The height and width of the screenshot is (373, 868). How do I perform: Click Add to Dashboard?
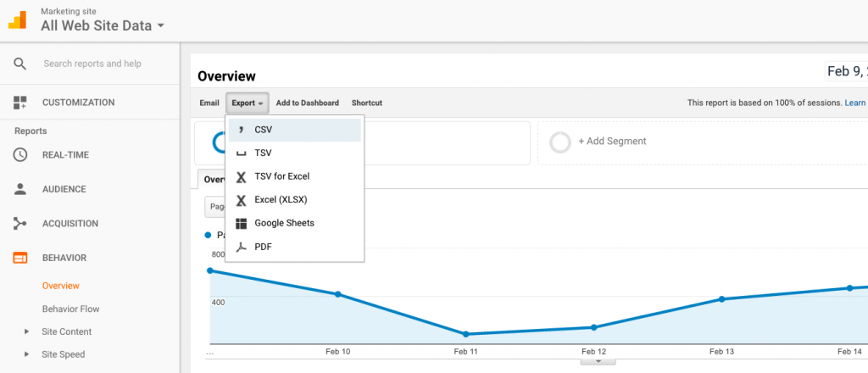(x=307, y=103)
